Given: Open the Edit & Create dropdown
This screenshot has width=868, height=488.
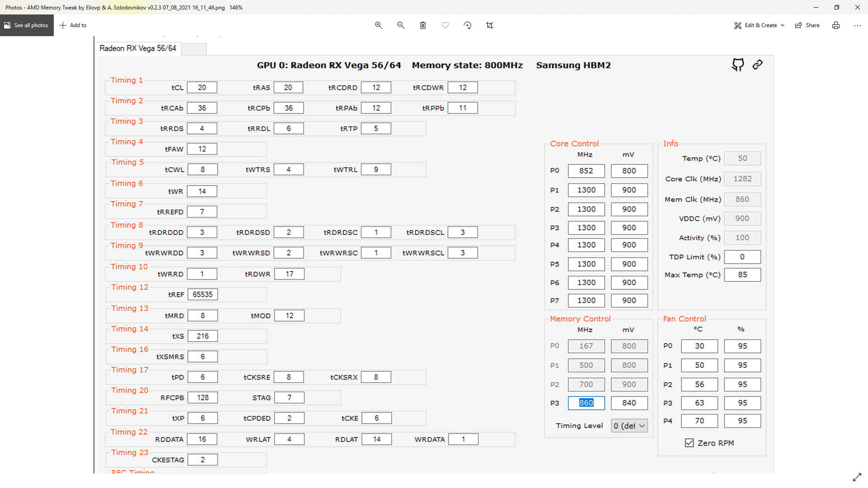Looking at the screenshot, I should point(759,25).
